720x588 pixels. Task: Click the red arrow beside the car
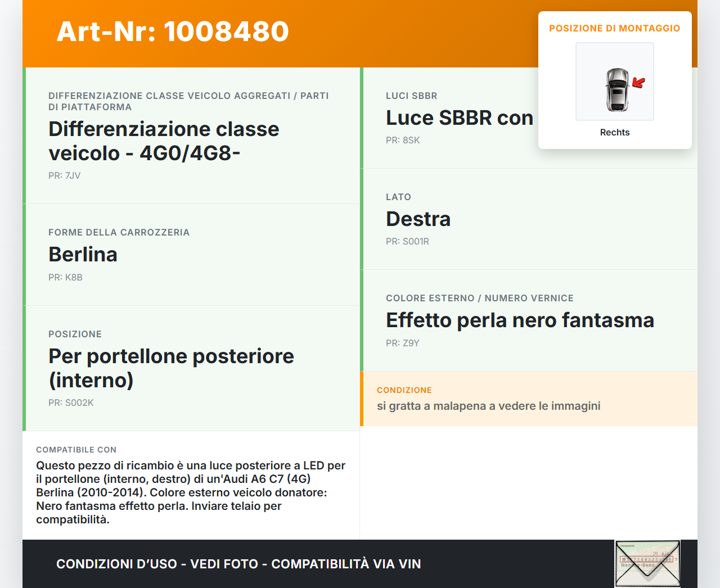point(638,83)
